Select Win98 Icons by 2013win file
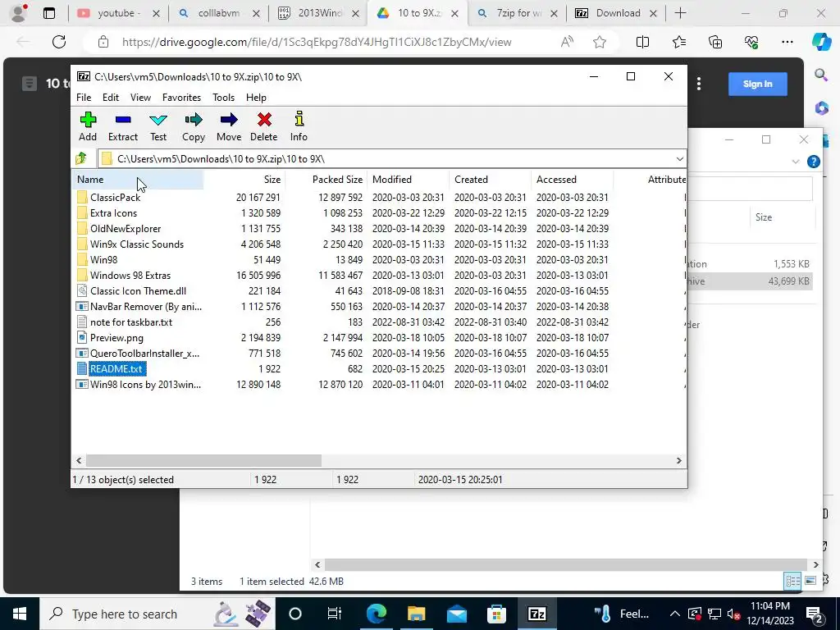Image resolution: width=840 pixels, height=630 pixels. 145,384
